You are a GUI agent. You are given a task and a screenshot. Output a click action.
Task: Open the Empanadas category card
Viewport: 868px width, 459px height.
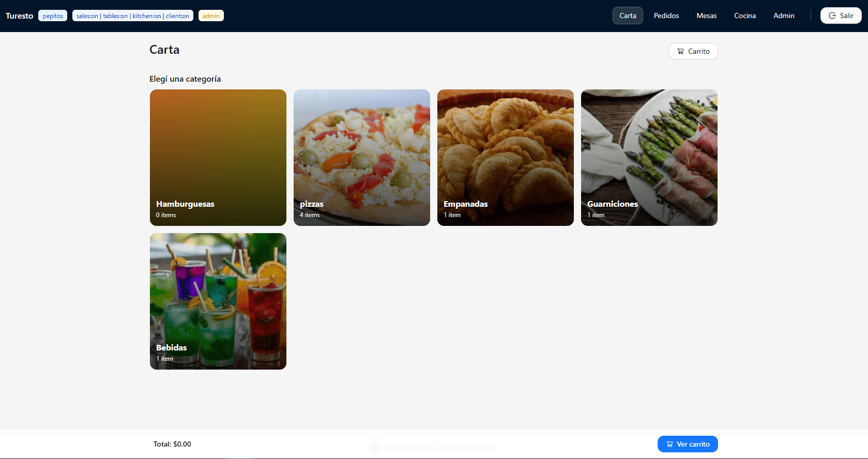pos(506,158)
